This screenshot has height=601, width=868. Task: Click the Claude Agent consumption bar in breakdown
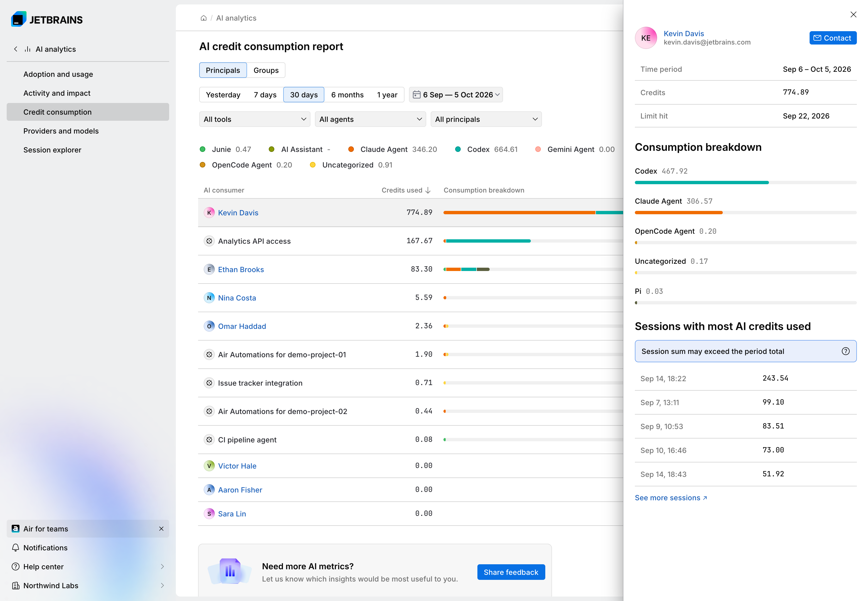click(x=745, y=212)
